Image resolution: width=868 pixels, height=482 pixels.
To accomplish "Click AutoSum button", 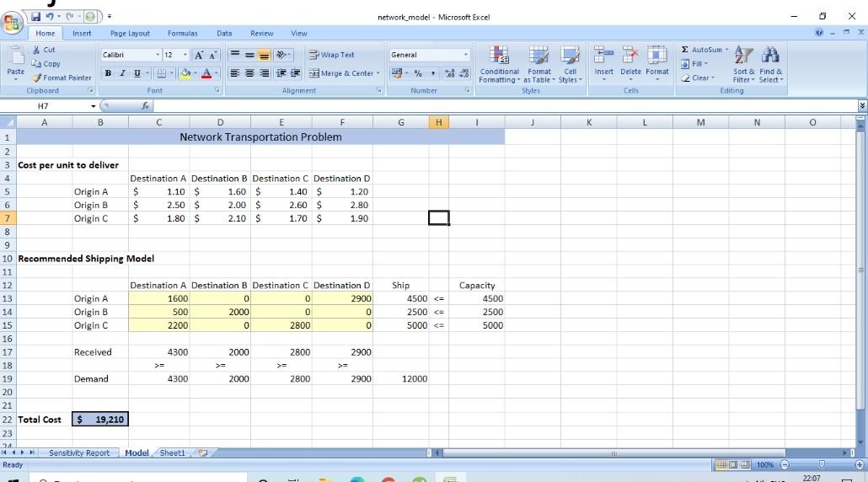I will point(701,50).
